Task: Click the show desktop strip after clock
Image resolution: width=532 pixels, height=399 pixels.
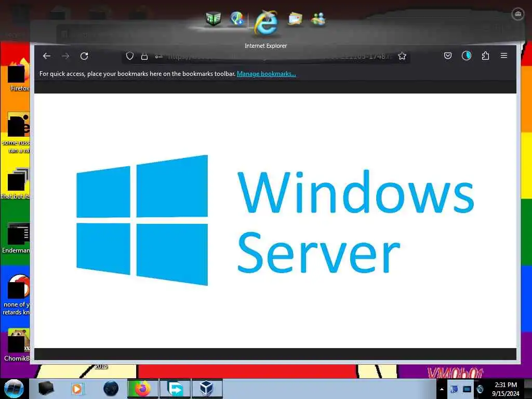Action: (x=528, y=389)
